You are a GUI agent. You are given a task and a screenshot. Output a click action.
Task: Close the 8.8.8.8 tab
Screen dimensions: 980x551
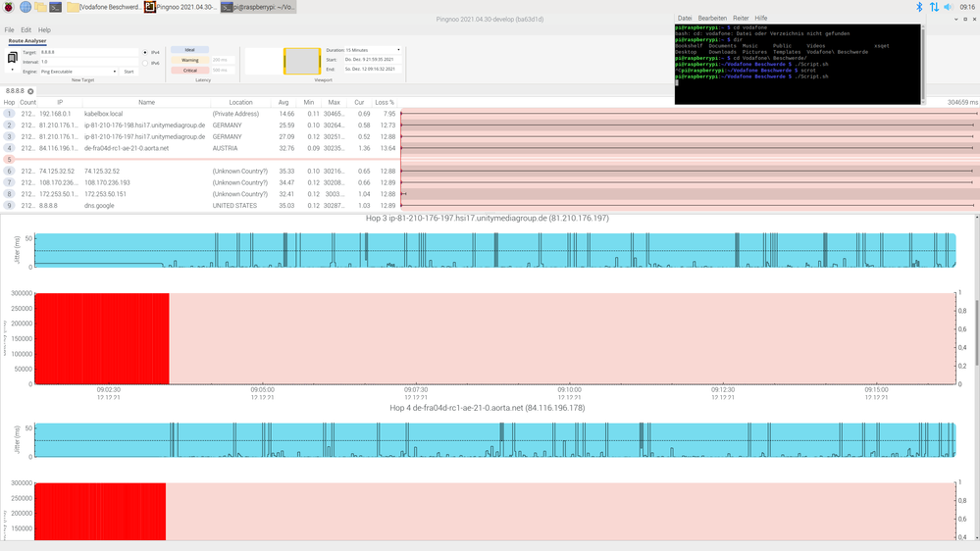pos(30,91)
